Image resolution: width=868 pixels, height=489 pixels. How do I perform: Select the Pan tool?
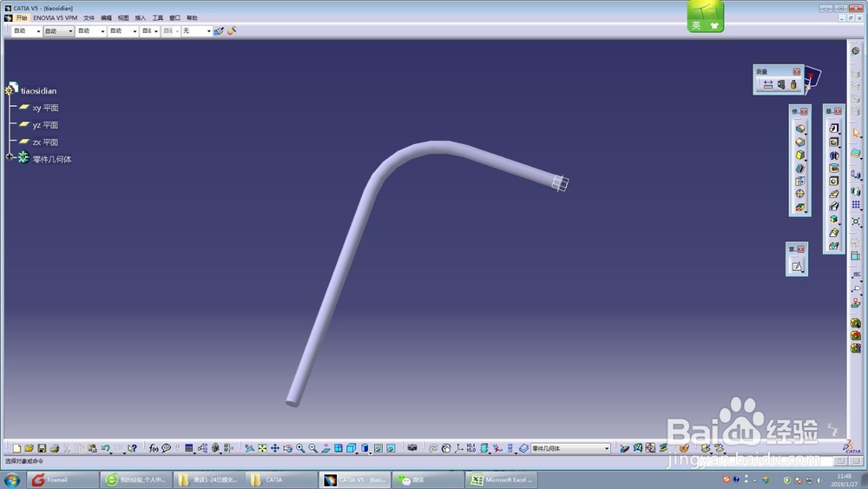(x=275, y=448)
